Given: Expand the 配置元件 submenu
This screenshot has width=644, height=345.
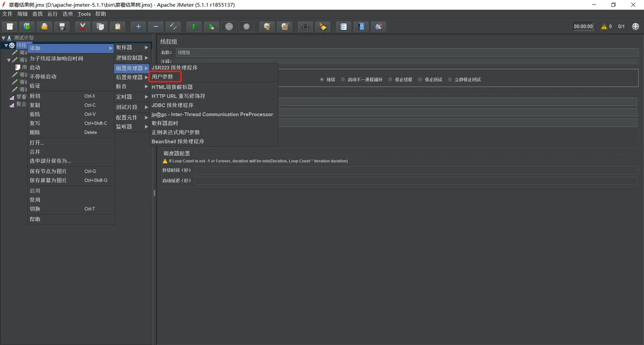Looking at the screenshot, I should [x=132, y=117].
